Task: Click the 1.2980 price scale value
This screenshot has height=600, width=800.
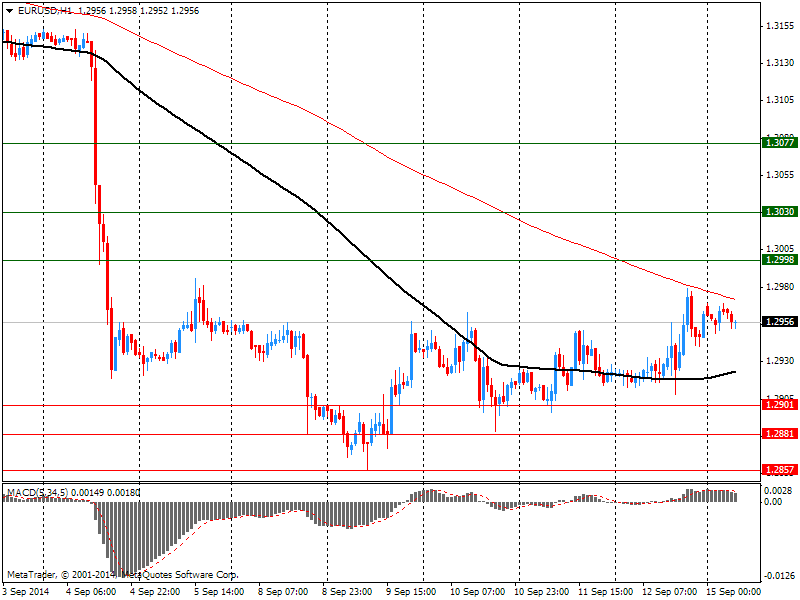Action: click(780, 287)
